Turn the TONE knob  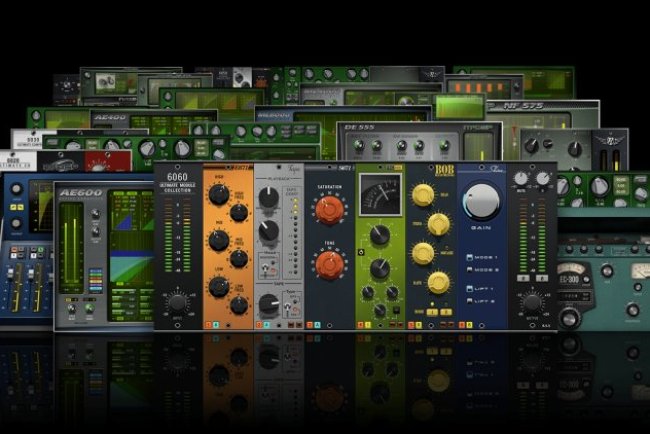[x=329, y=264]
